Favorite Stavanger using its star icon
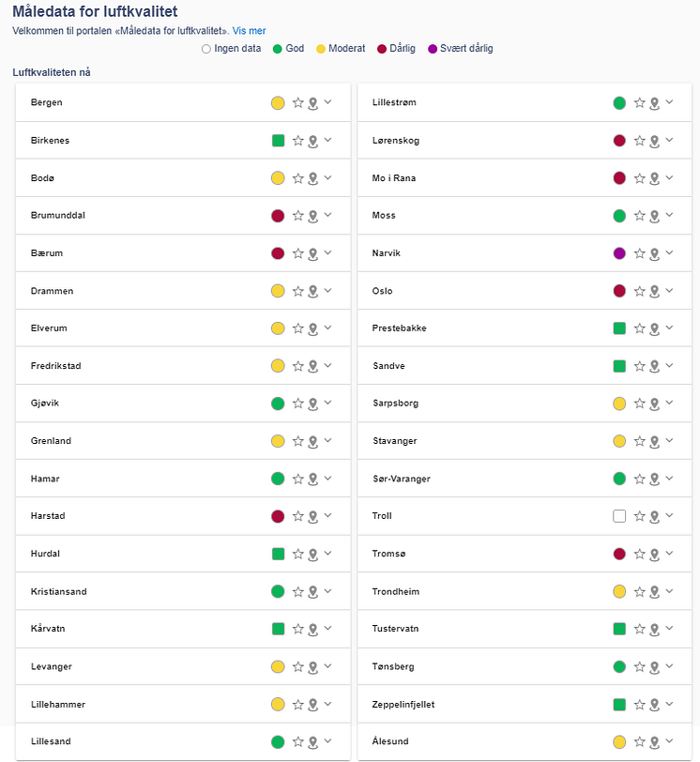This screenshot has height=762, width=700. click(x=639, y=441)
